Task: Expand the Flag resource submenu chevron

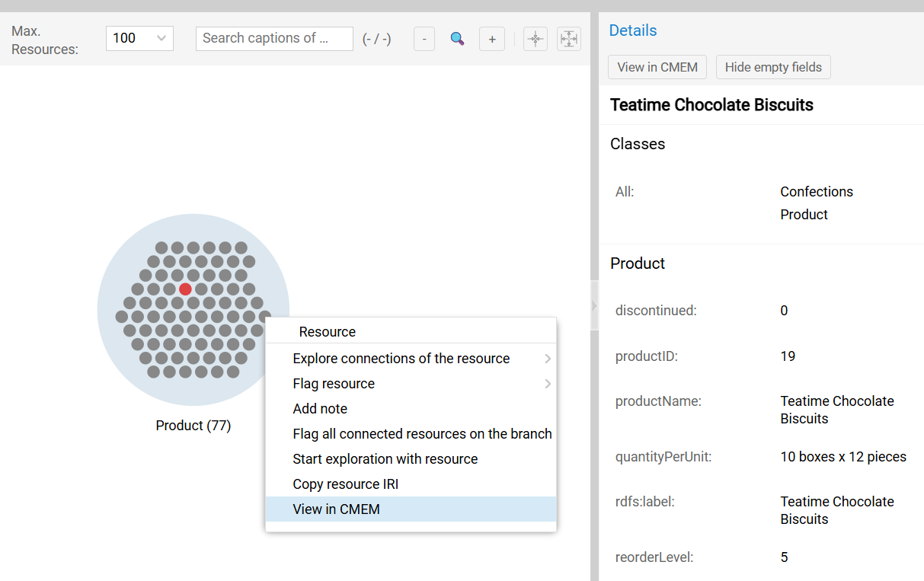Action: (547, 383)
